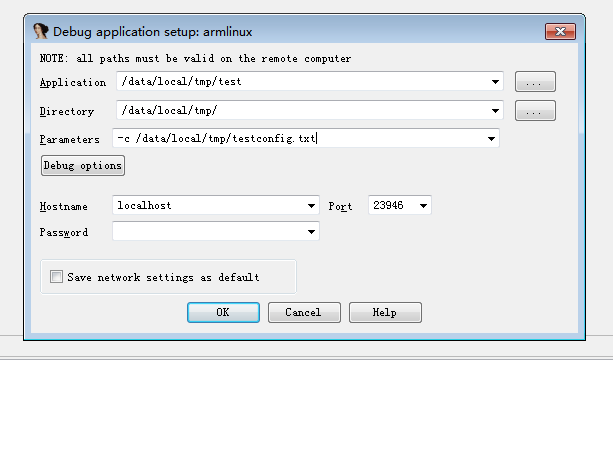614x460 pixels.
Task: Click the Application label
Action: (x=73, y=83)
